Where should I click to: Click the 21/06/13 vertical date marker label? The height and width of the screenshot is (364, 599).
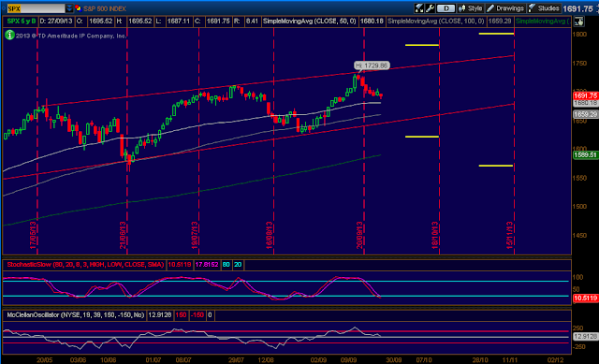[x=123, y=235]
